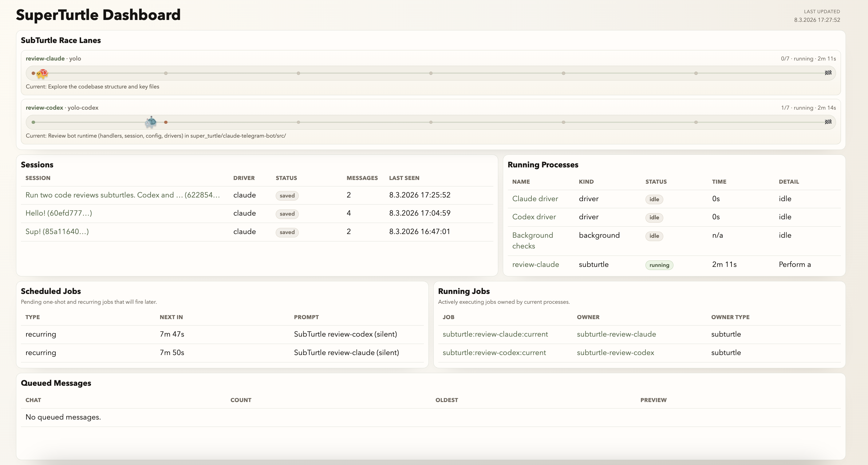Open the subturtle:review-claude:current job entry
Image resolution: width=868 pixels, height=465 pixels.
pos(495,334)
